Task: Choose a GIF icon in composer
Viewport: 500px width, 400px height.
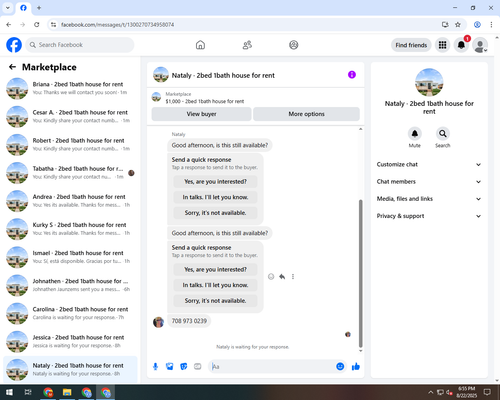Action: click(x=198, y=367)
